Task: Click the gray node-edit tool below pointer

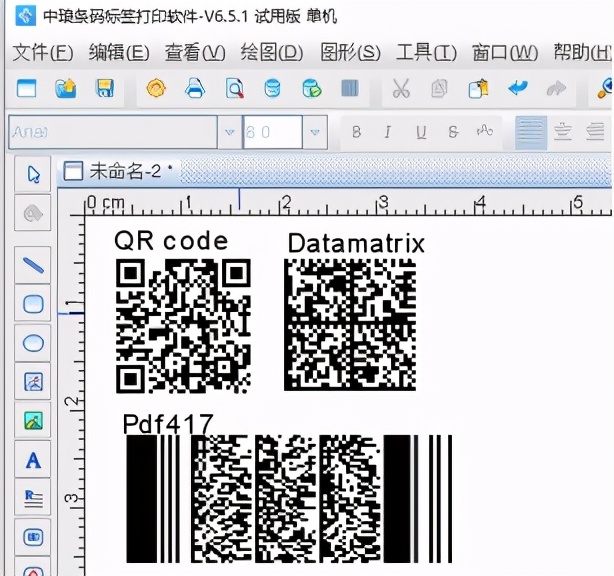Action: point(33,213)
